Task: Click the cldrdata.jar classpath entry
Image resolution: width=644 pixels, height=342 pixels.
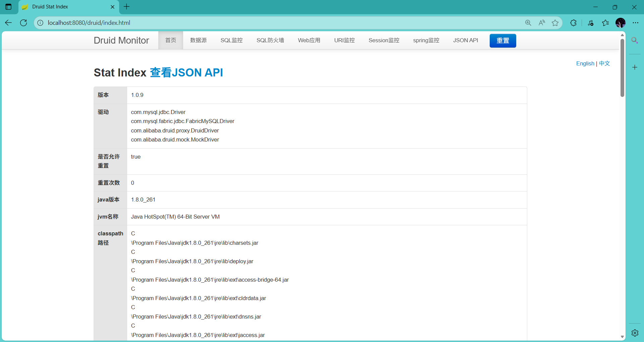Action: tap(198, 298)
